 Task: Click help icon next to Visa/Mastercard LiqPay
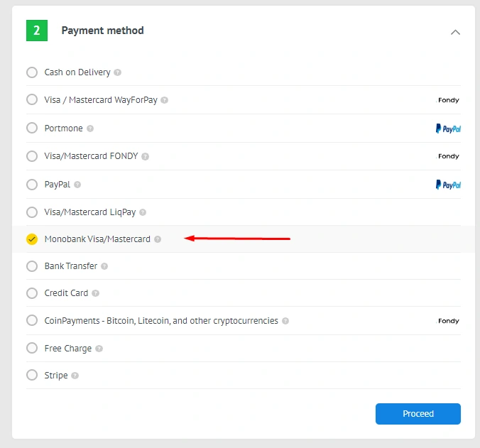(x=143, y=212)
